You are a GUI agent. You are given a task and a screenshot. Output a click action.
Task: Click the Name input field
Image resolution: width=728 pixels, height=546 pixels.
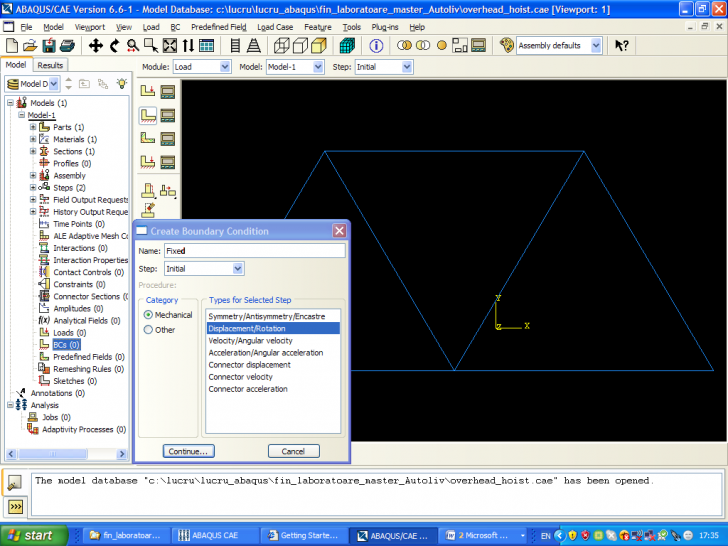pyautogui.click(x=254, y=251)
